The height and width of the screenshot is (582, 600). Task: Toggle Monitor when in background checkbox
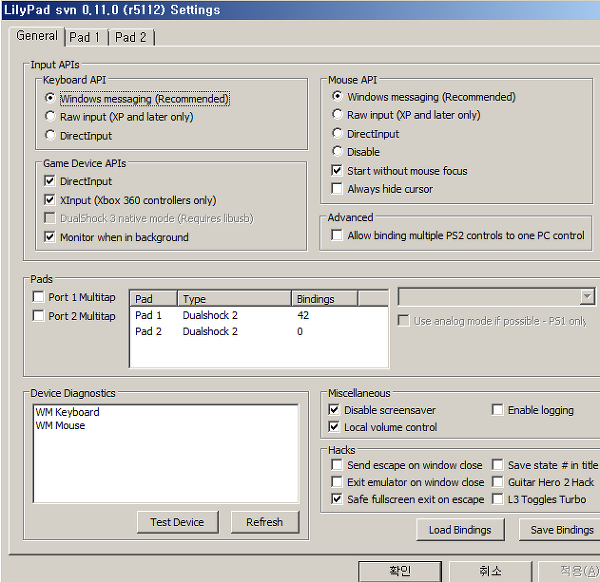(x=50, y=236)
